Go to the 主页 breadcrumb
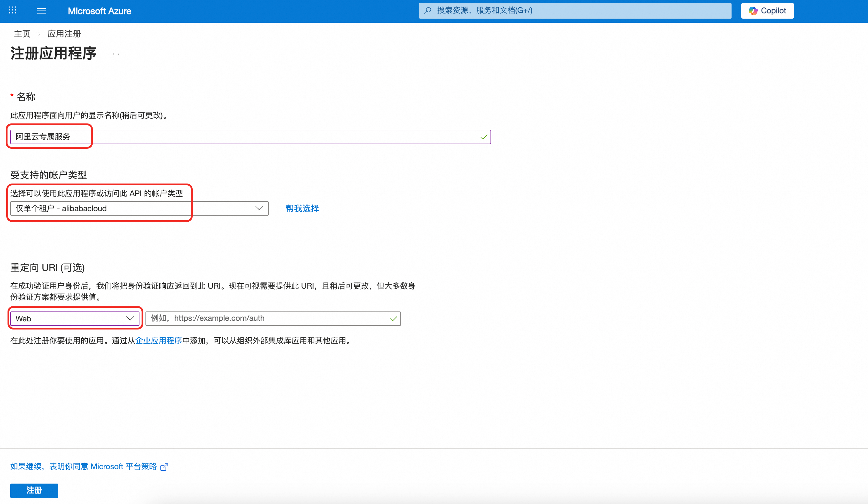This screenshot has height=504, width=868. point(22,34)
